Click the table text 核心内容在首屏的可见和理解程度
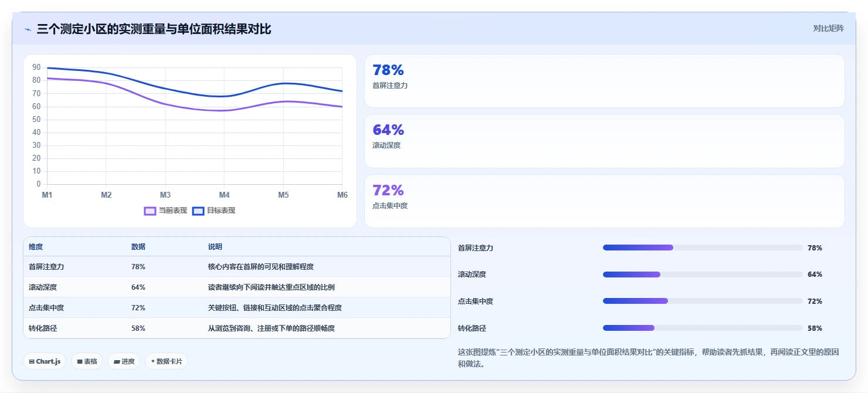 click(261, 267)
